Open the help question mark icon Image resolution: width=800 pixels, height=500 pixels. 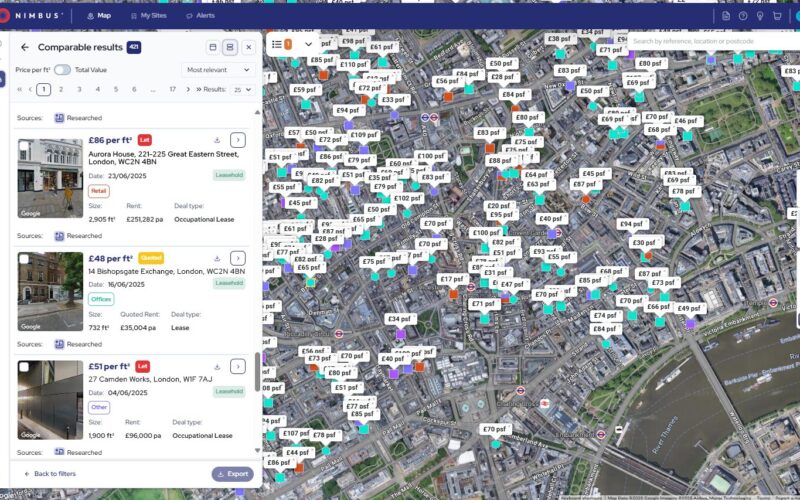743,16
